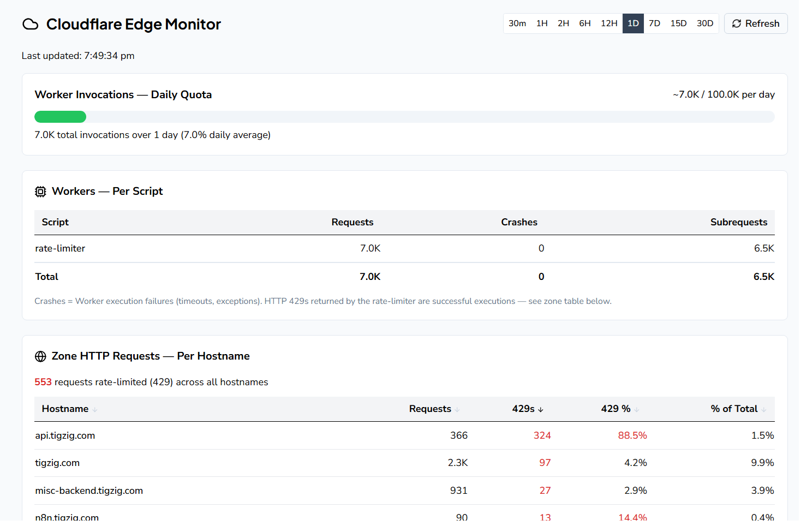Click the Worker Invocations — Daily Quota heading
Viewport: 801px width, 532px height.
click(123, 95)
